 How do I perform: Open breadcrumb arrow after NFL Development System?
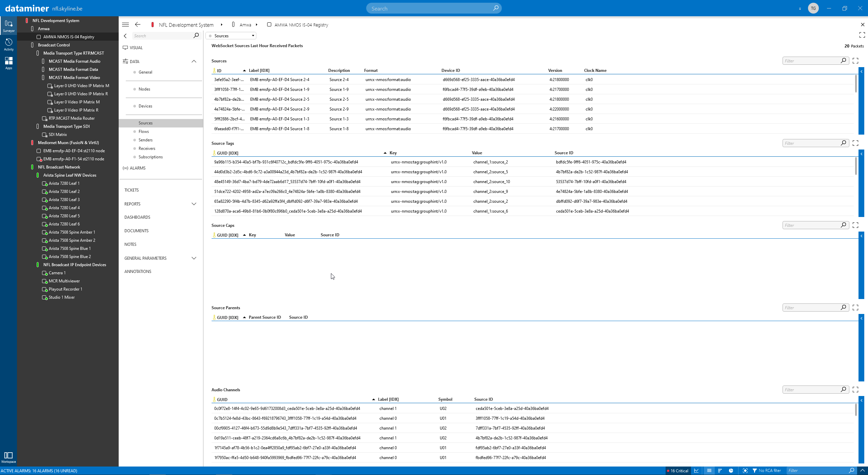(221, 25)
